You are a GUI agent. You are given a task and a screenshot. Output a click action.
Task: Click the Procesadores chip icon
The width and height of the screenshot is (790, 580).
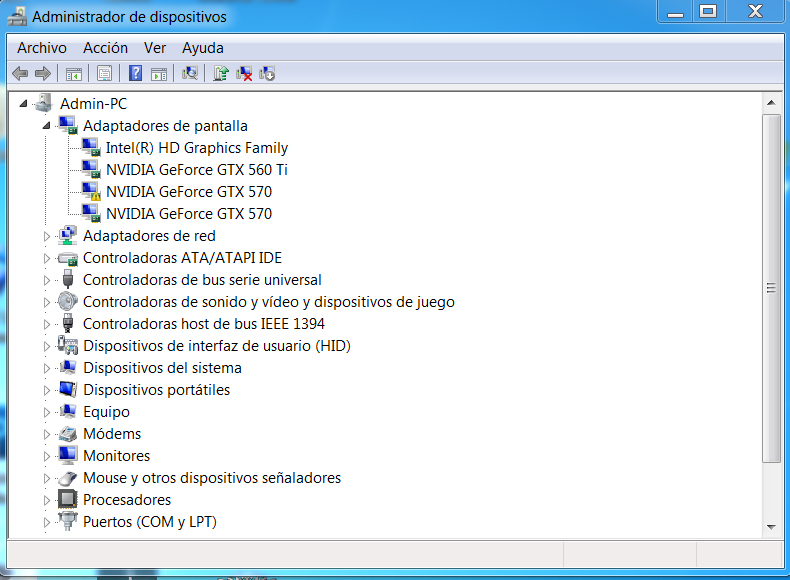coord(68,499)
